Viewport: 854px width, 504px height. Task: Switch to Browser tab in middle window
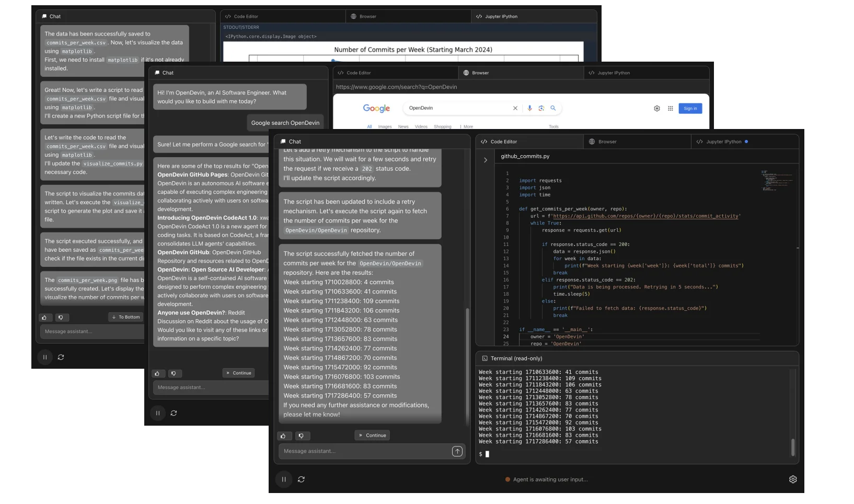point(521,73)
